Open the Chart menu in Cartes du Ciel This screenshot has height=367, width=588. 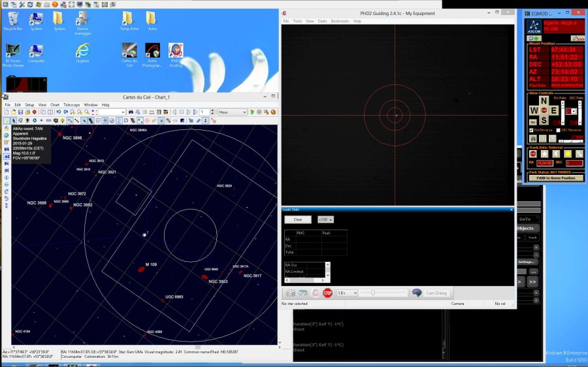[x=55, y=105]
